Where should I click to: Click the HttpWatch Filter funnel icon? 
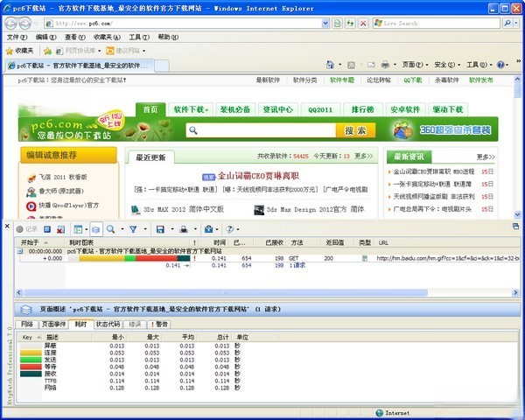tap(133, 229)
